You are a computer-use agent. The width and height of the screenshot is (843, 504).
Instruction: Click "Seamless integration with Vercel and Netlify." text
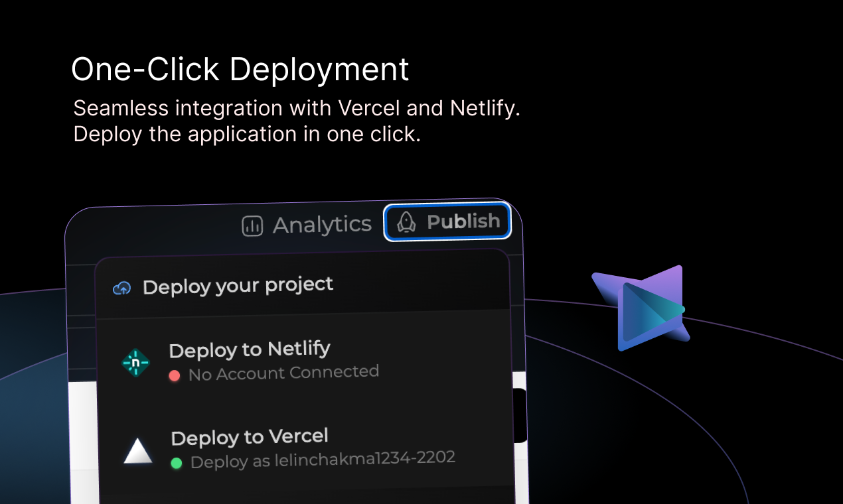(297, 108)
